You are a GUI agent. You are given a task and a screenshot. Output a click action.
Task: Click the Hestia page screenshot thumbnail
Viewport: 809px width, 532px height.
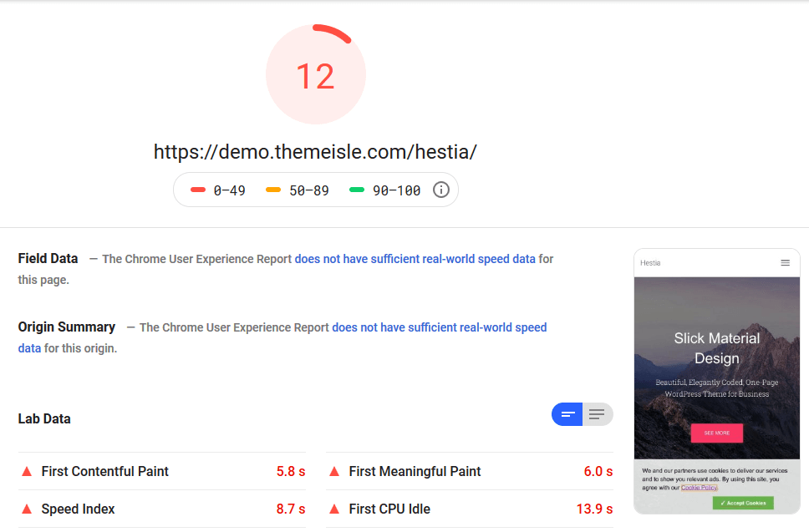(716, 382)
